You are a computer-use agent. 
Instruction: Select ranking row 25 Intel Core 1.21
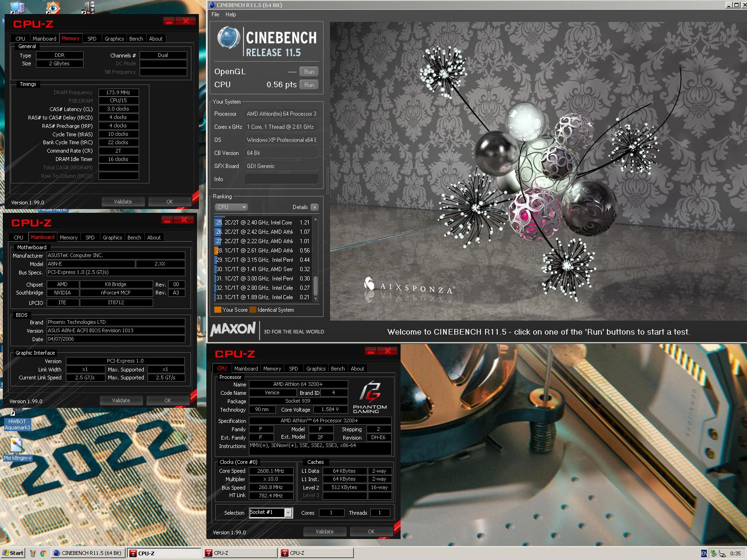pyautogui.click(x=263, y=223)
